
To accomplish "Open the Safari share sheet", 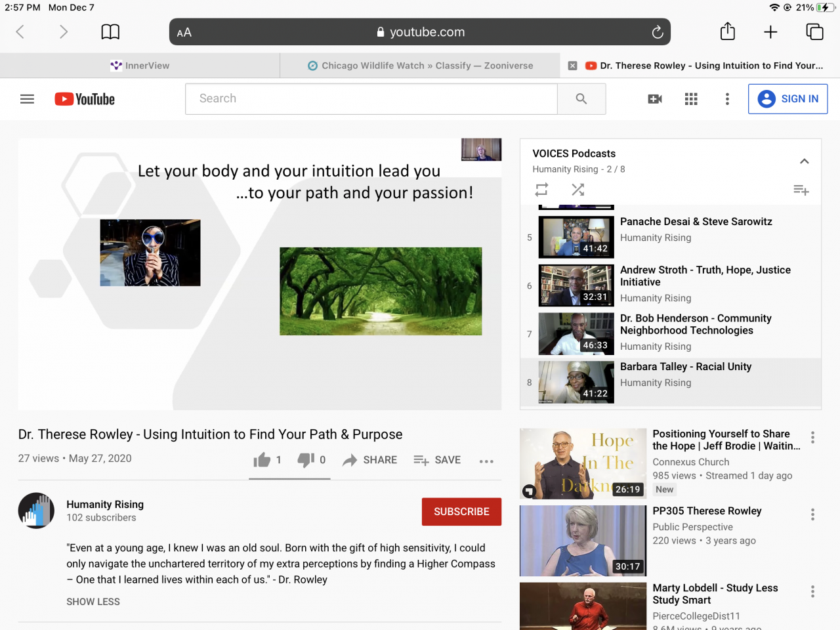I will click(727, 31).
